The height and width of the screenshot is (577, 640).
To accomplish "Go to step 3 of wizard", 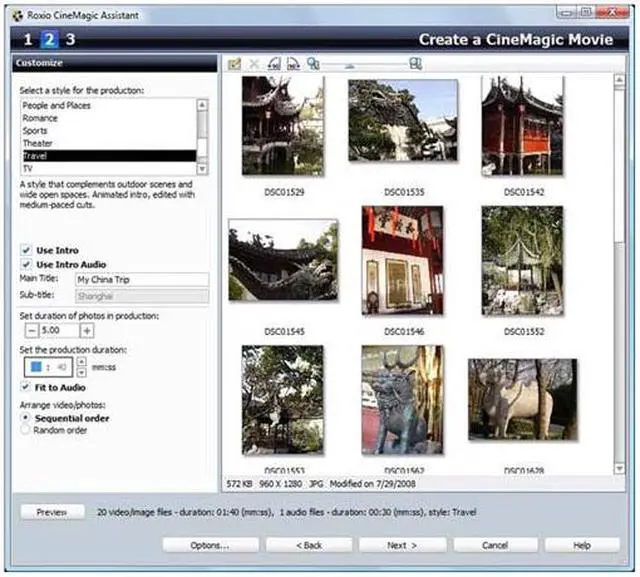I will click(71, 40).
